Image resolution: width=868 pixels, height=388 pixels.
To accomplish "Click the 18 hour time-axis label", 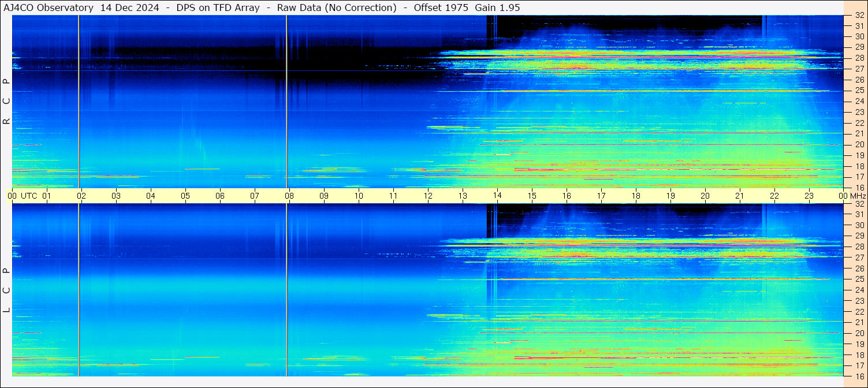I will click(636, 196).
